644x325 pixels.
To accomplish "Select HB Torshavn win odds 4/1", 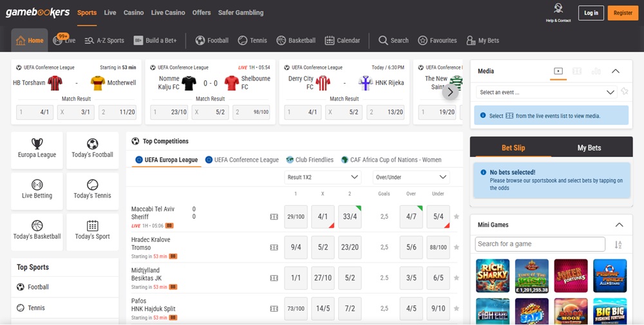I will [35, 112].
